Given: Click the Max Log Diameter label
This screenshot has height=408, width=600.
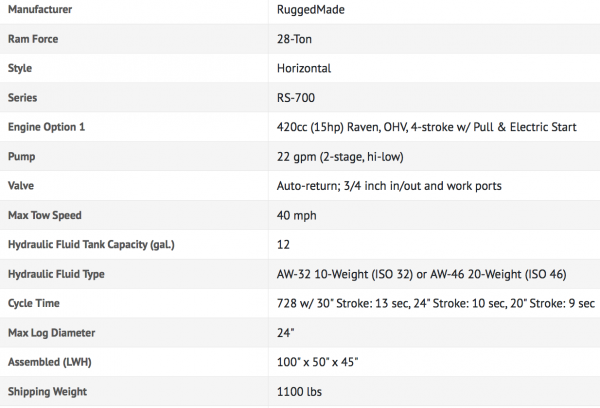Looking at the screenshot, I should click(48, 332).
